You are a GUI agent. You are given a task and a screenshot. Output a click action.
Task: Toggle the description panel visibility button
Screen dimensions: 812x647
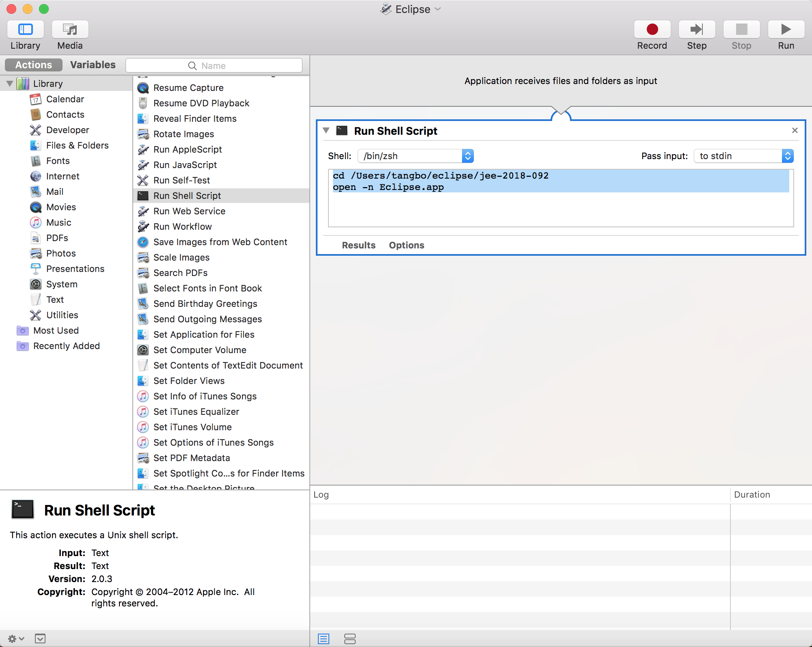point(40,638)
